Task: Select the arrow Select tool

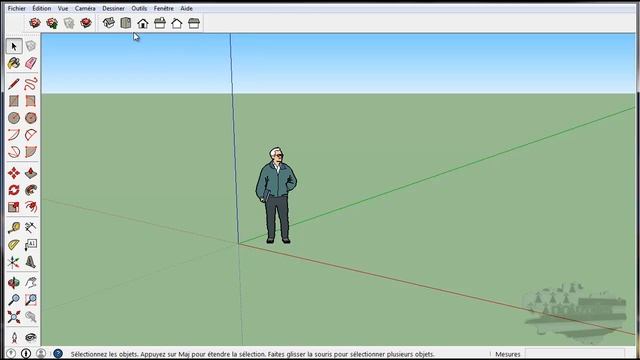Action: [14, 46]
